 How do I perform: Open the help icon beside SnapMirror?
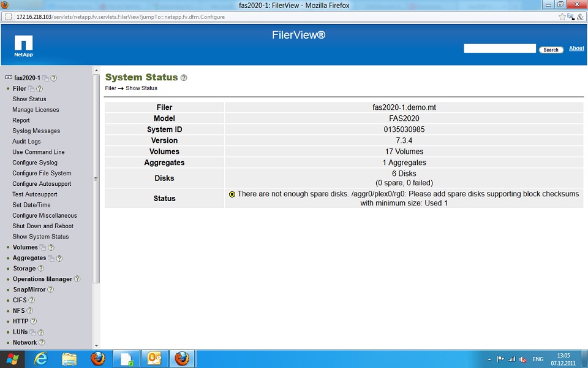pos(51,289)
